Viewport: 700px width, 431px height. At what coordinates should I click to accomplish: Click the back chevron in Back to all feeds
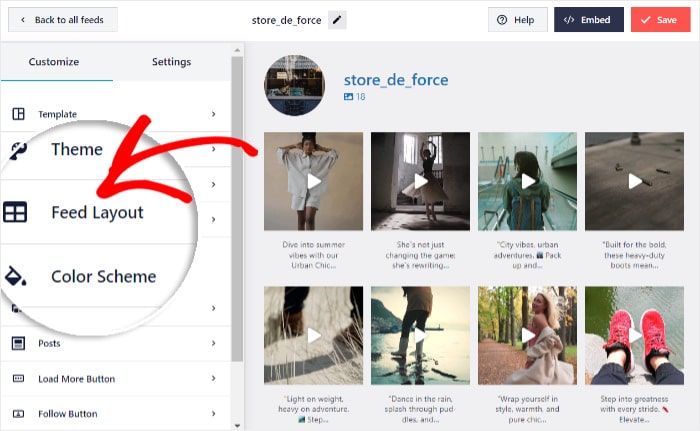coord(23,20)
